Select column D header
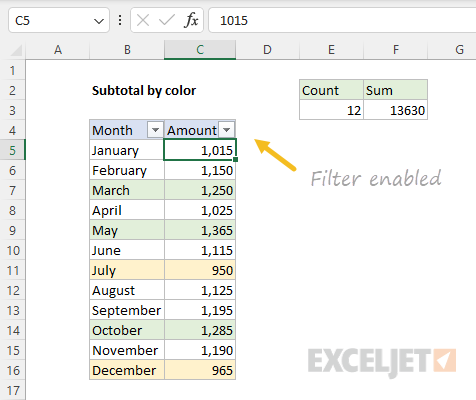Image resolution: width=476 pixels, height=400 pixels. tap(267, 50)
